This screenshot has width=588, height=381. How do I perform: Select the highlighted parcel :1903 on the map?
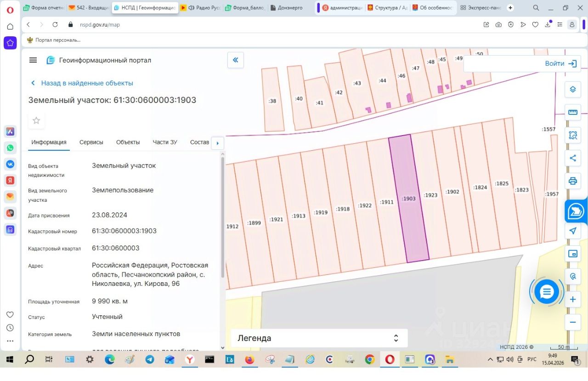(x=408, y=199)
